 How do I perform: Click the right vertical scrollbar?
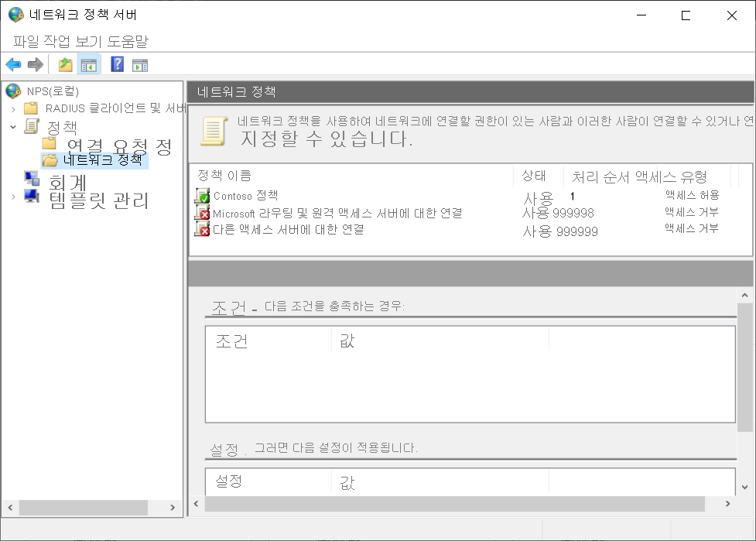745,364
